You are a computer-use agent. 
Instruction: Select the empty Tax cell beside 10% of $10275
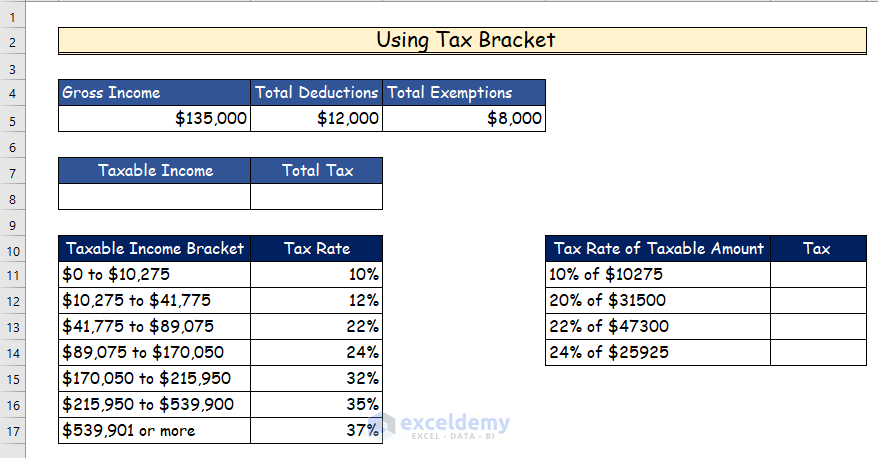tap(818, 275)
